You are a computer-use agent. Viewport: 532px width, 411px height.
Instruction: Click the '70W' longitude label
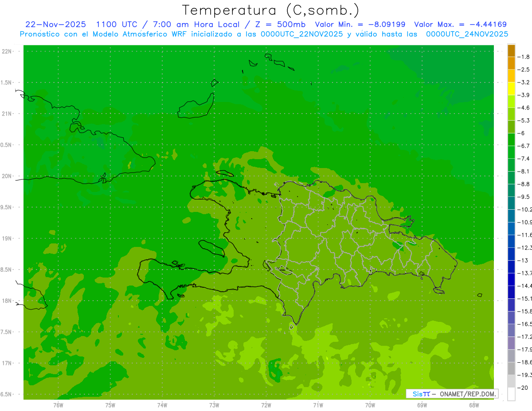pos(370,405)
